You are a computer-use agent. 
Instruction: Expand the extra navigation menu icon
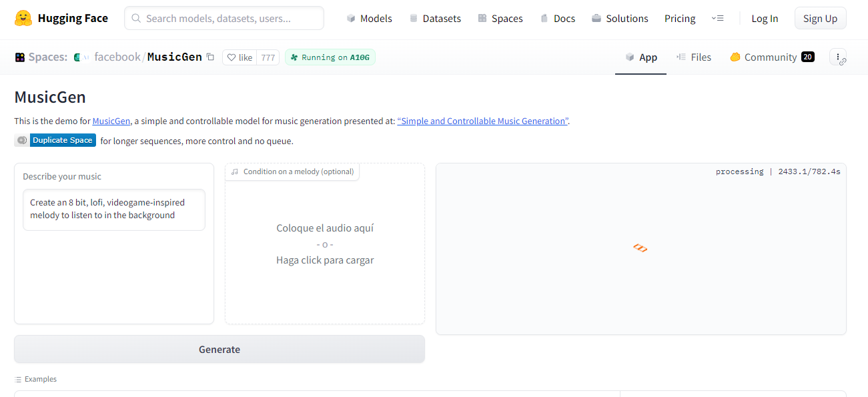(718, 18)
